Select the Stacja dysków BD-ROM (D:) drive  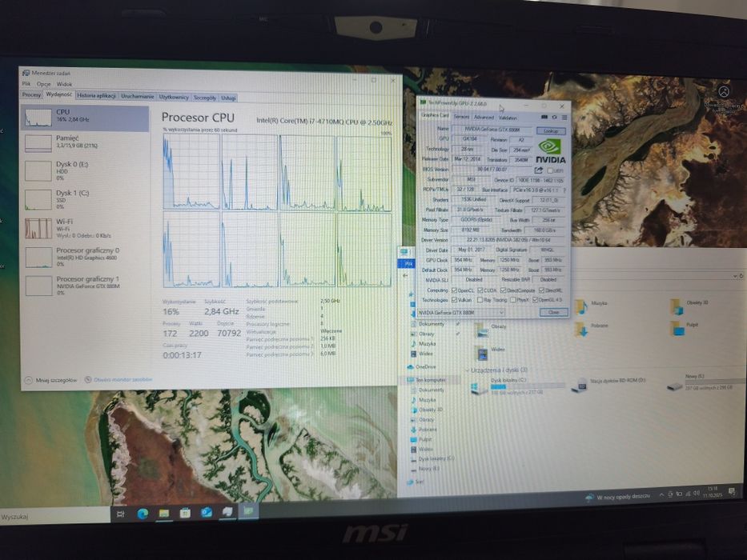[579, 385]
